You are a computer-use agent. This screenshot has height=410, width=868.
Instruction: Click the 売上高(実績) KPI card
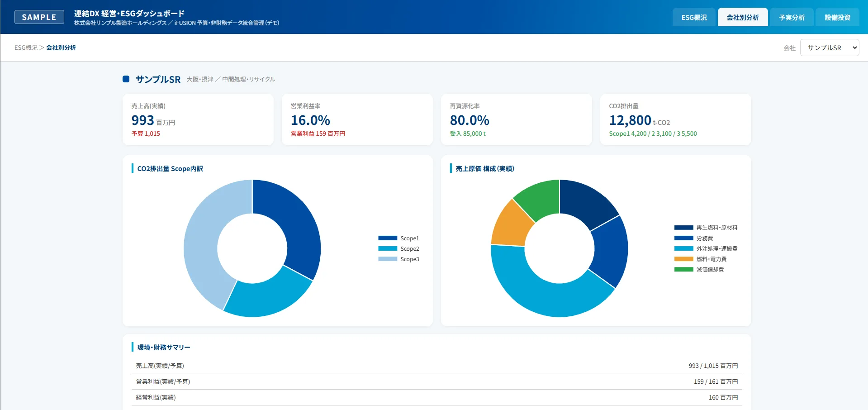[x=198, y=119]
